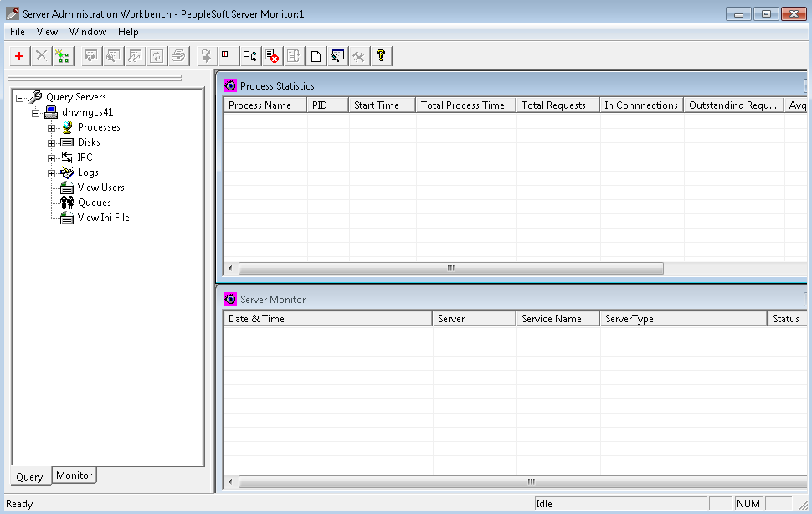Open the Window menu
This screenshot has width=812, height=514.
(x=88, y=32)
